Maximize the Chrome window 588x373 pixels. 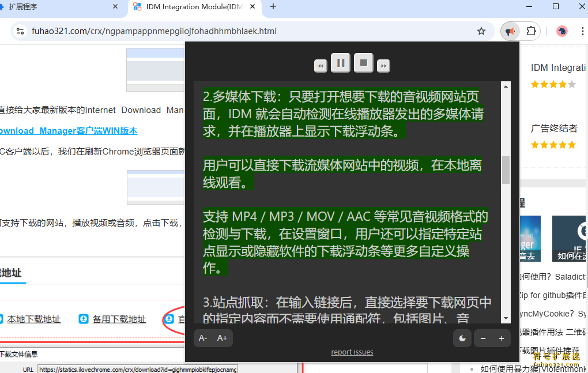click(556, 6)
